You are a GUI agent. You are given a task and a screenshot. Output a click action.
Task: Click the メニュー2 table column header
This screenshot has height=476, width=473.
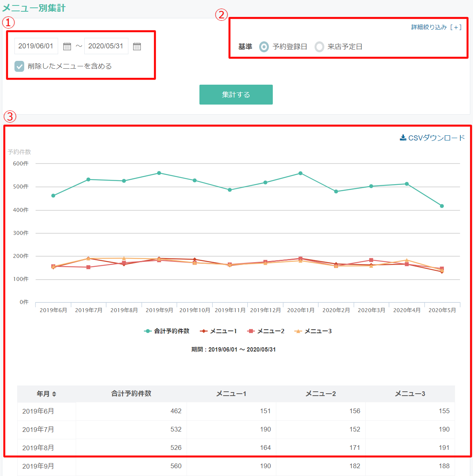tap(320, 394)
